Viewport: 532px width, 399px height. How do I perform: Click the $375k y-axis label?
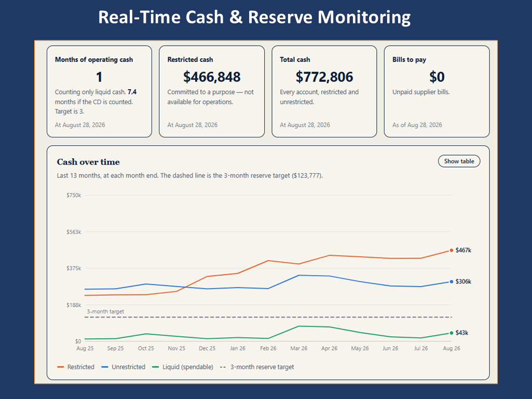(74, 268)
